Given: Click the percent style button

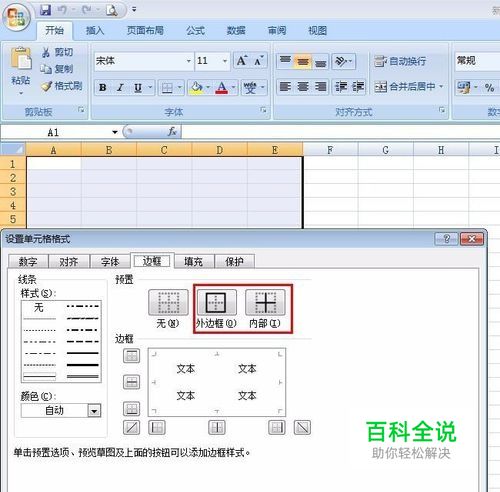Looking at the screenshot, I should tap(489, 88).
